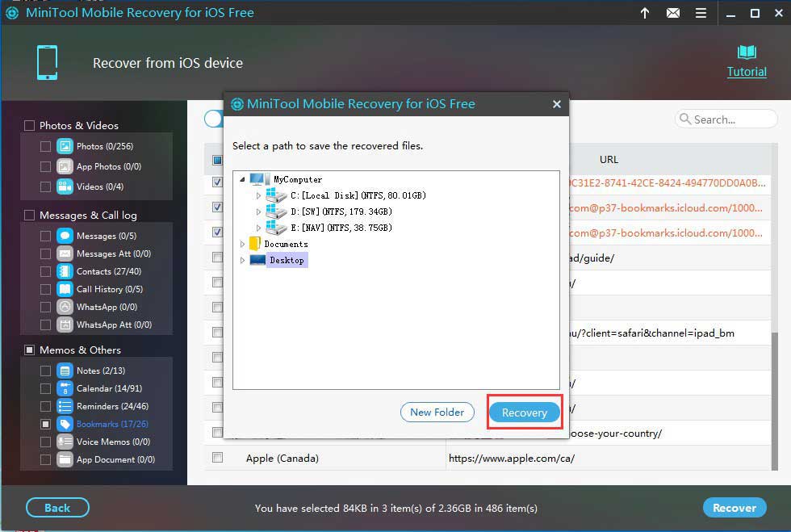The image size is (791, 532).
Task: Expand the E: [NAV] drive node
Action: tap(258, 228)
